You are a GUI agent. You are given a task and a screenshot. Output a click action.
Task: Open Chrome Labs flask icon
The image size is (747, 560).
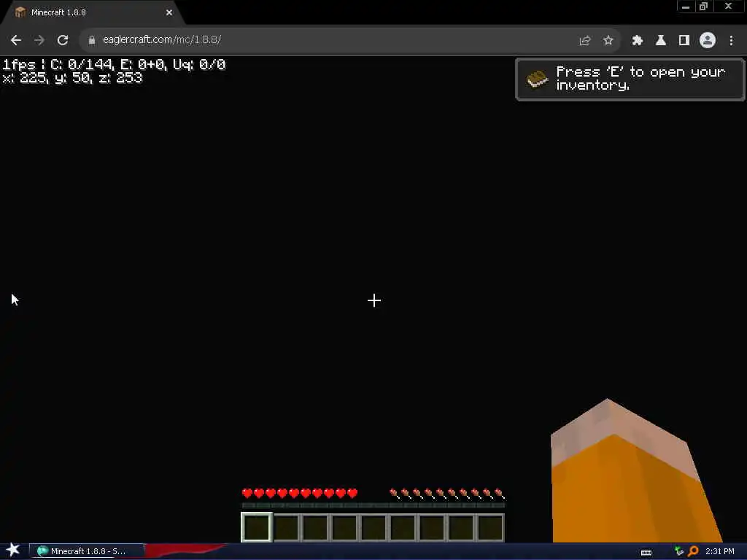pos(661,41)
